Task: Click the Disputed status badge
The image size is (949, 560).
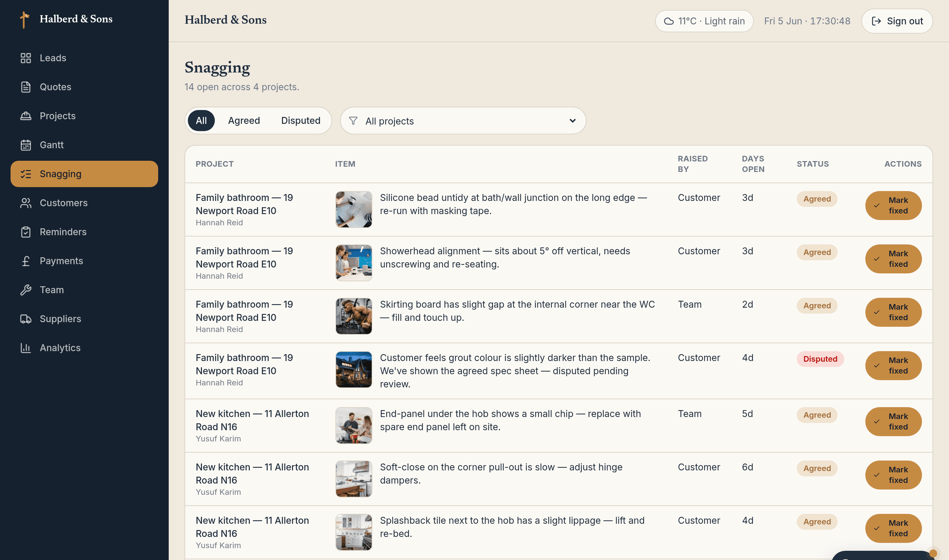Action: [820, 359]
